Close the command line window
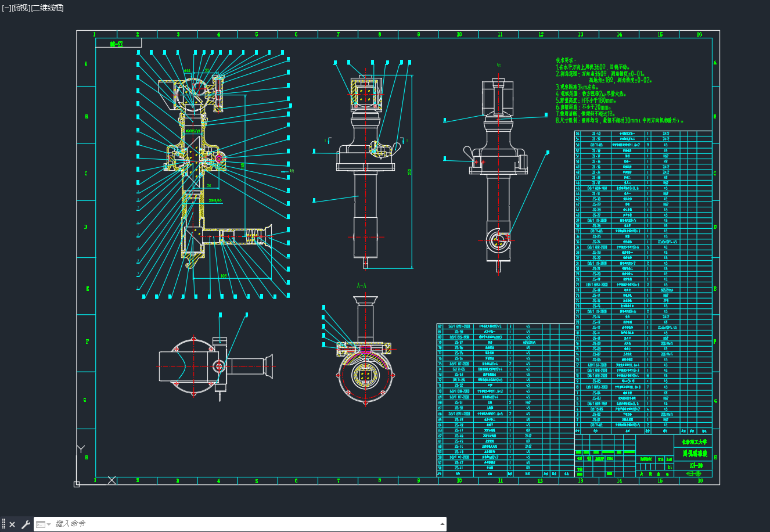The image size is (770, 532). pyautogui.click(x=12, y=524)
